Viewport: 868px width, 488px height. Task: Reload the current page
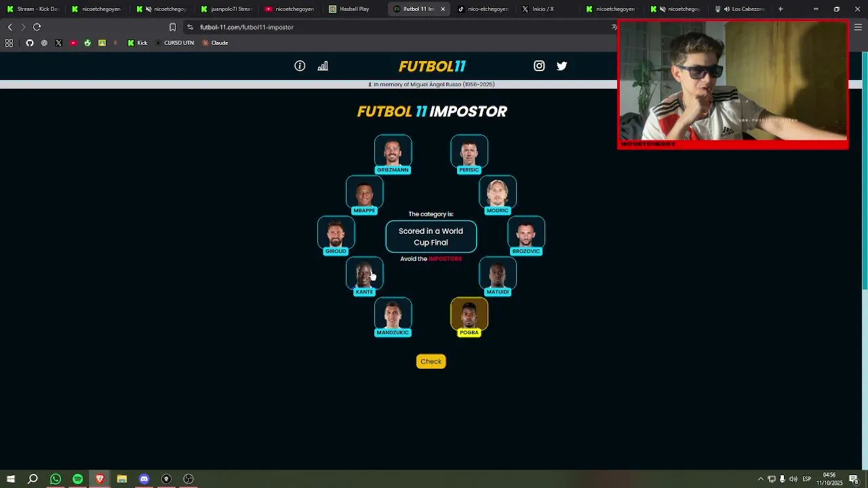37,27
